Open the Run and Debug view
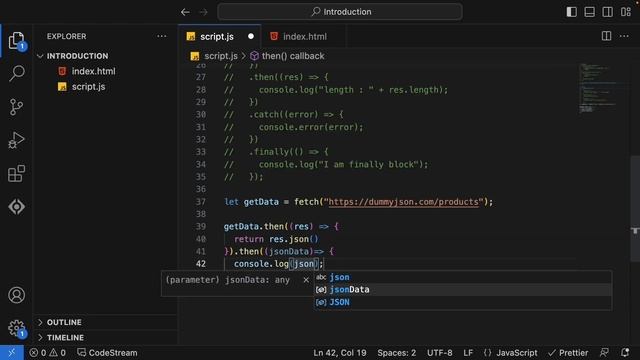 tap(16, 140)
